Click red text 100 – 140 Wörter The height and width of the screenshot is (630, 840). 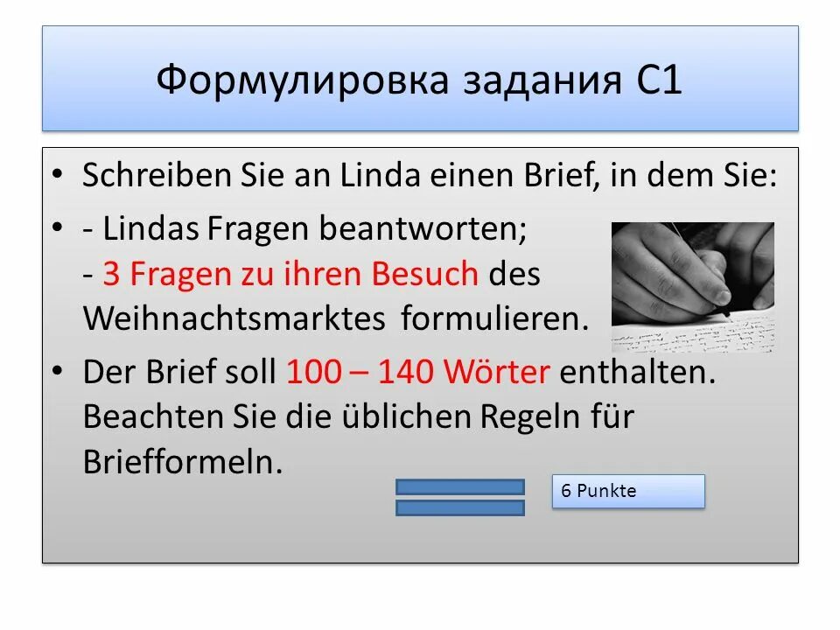[x=418, y=371]
